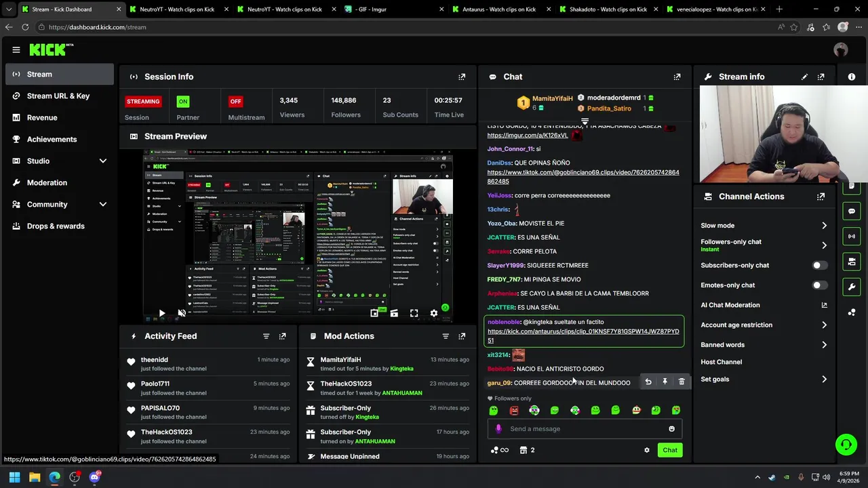Click the Multistream OFF badge

(235, 102)
